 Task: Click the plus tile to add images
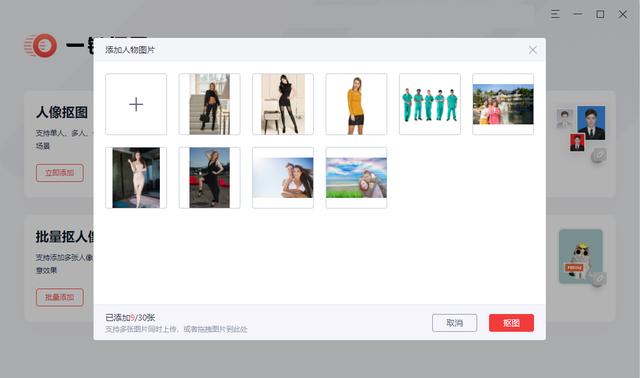tap(136, 104)
